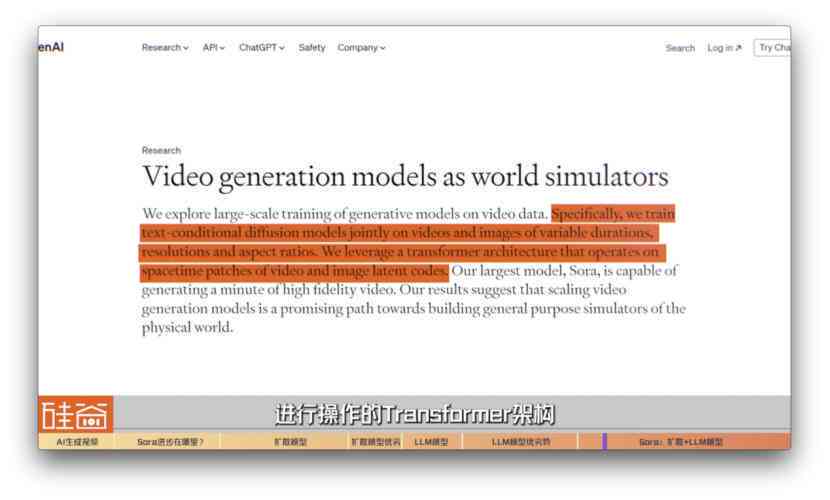Click the OpenAI logo
This screenshot has height=500, width=830.
(x=51, y=47)
